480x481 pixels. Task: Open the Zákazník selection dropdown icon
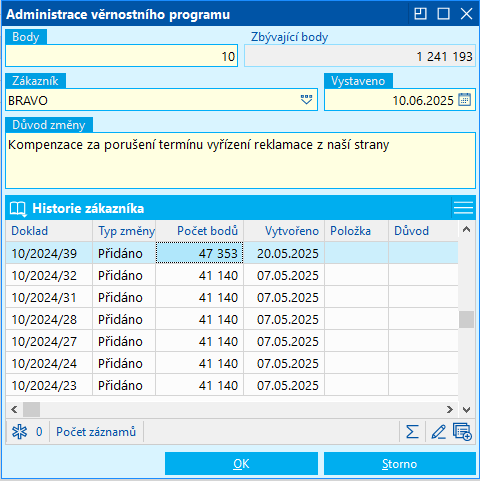point(306,100)
